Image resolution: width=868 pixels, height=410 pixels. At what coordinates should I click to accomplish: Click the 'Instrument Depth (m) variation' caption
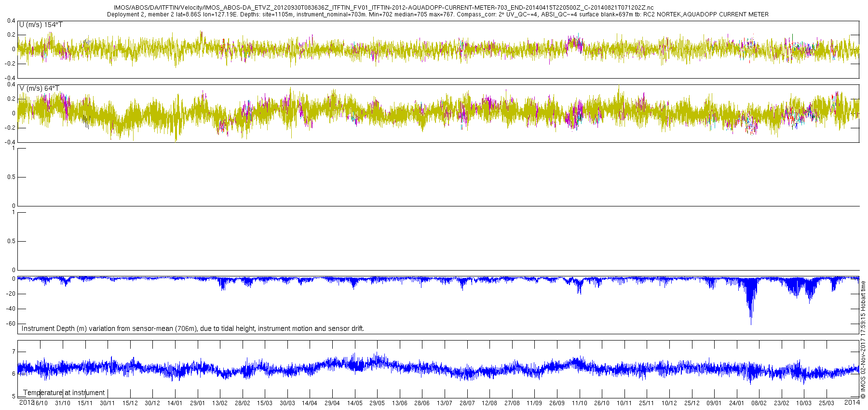[193, 328]
